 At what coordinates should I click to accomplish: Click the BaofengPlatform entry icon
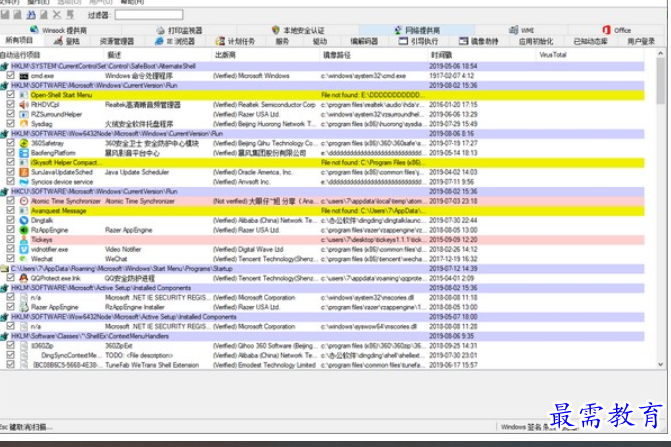click(x=24, y=153)
